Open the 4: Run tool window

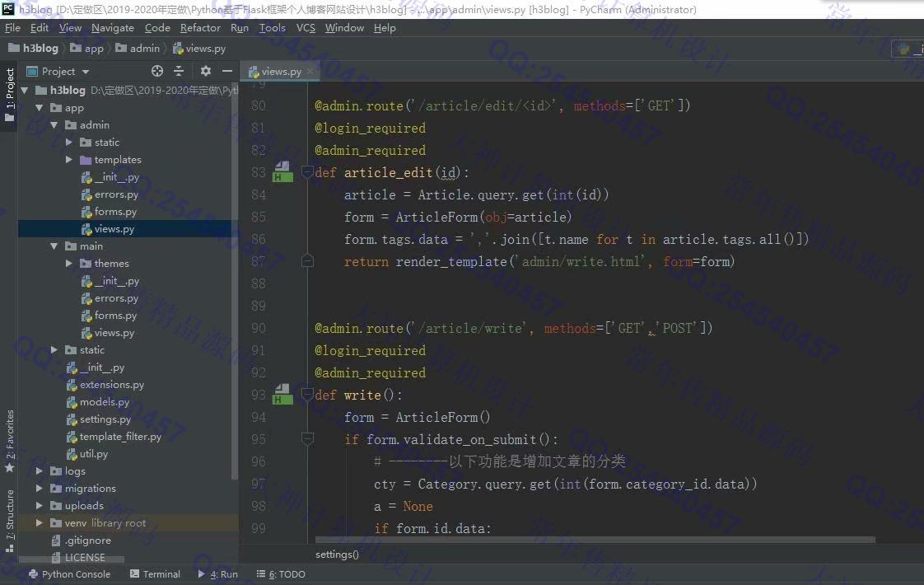[218, 573]
